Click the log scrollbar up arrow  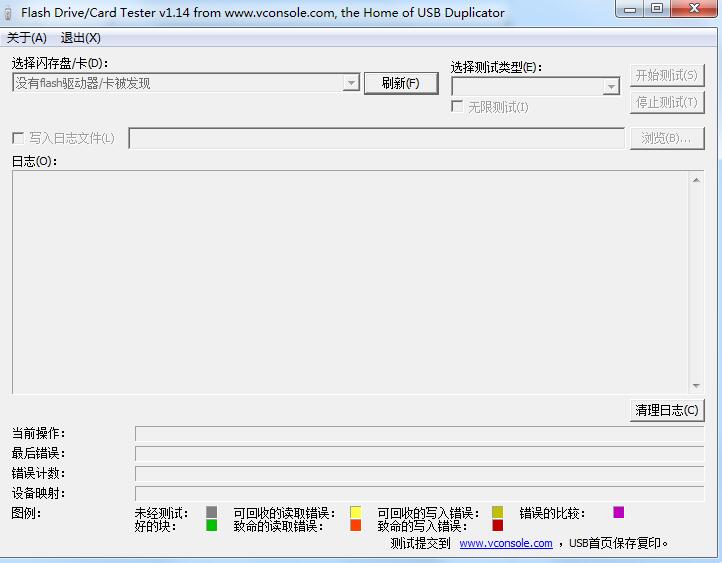(x=696, y=180)
